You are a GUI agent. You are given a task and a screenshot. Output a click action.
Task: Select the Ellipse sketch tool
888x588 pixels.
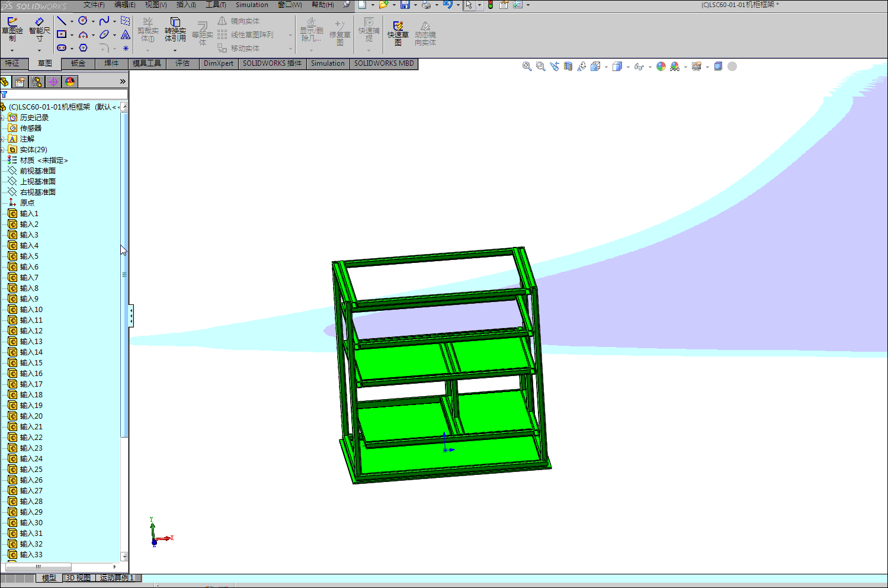104,34
